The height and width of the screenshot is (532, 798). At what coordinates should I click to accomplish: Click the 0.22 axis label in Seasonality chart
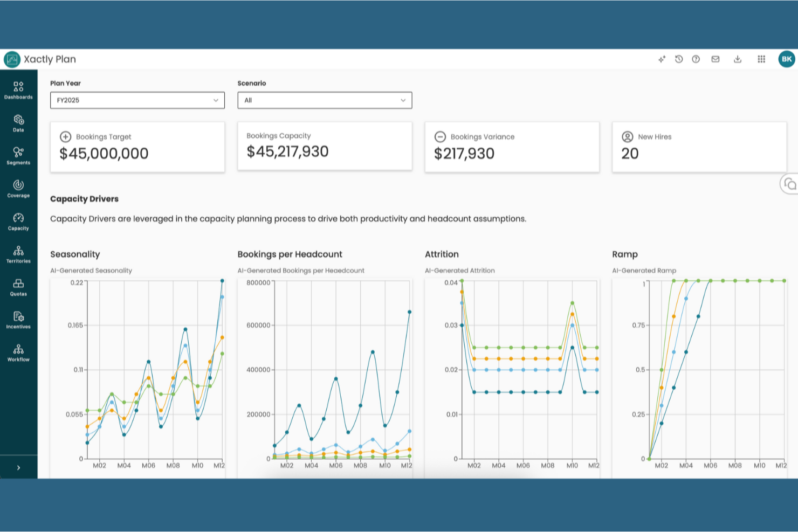tap(77, 282)
